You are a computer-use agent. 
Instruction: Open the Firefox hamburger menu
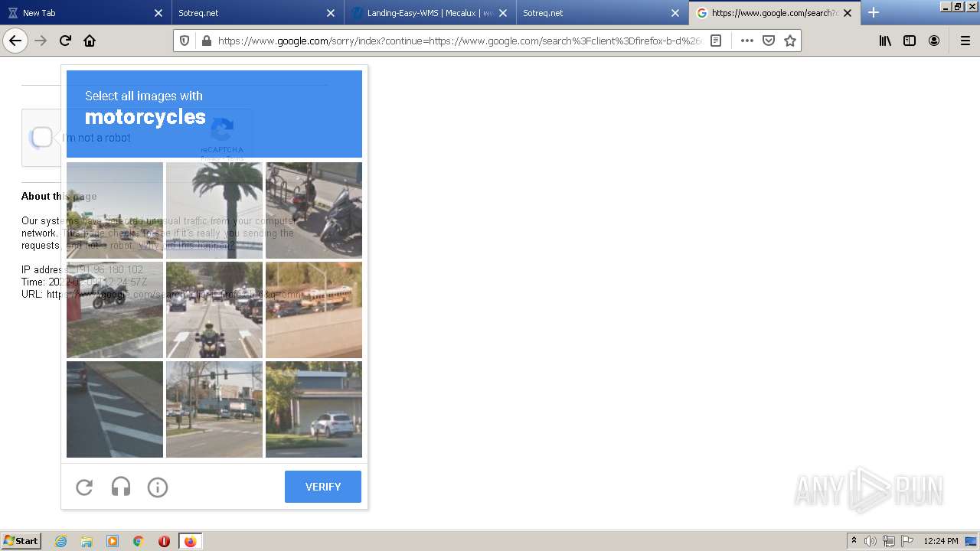click(x=965, y=41)
